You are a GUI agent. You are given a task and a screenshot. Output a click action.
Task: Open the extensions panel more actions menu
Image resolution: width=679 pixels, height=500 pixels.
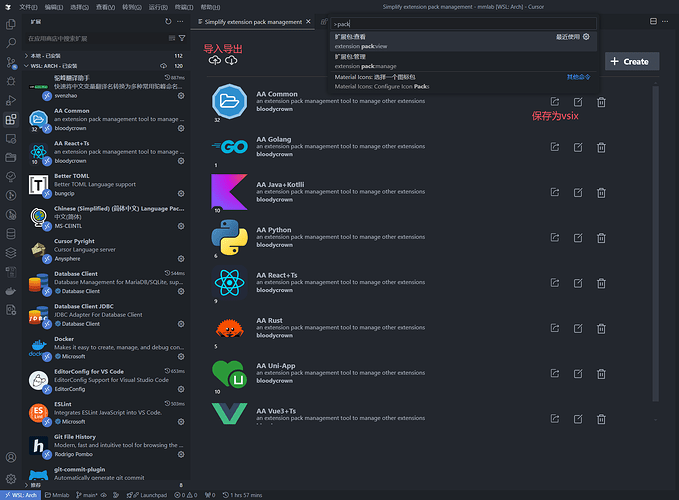click(180, 21)
